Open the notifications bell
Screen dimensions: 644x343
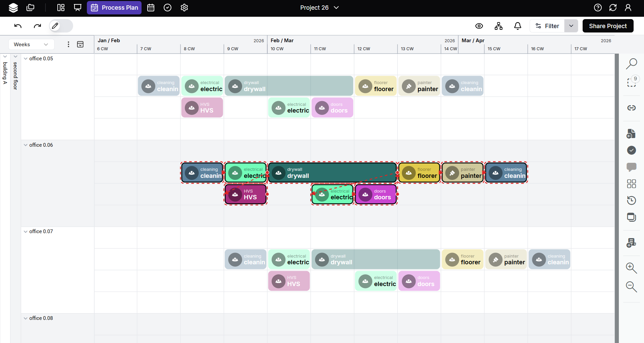(518, 26)
